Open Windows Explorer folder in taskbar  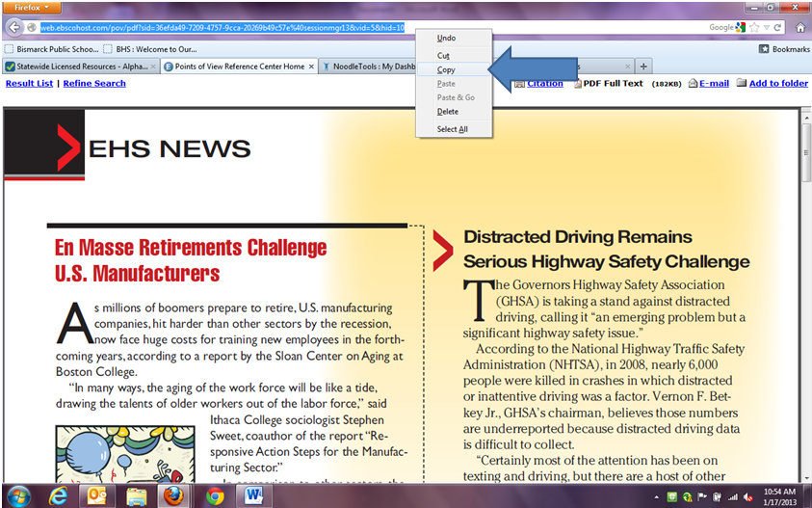pyautogui.click(x=137, y=495)
